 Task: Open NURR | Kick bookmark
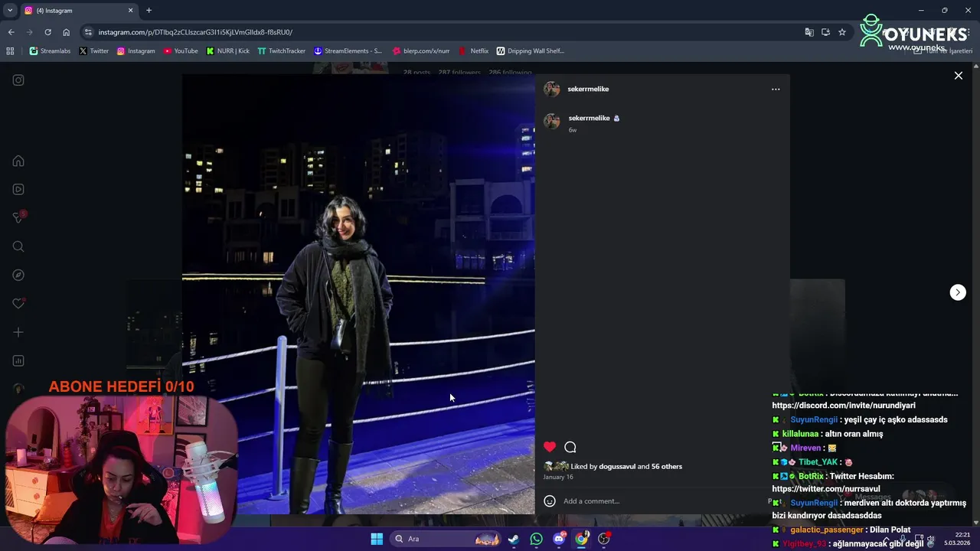point(228,51)
